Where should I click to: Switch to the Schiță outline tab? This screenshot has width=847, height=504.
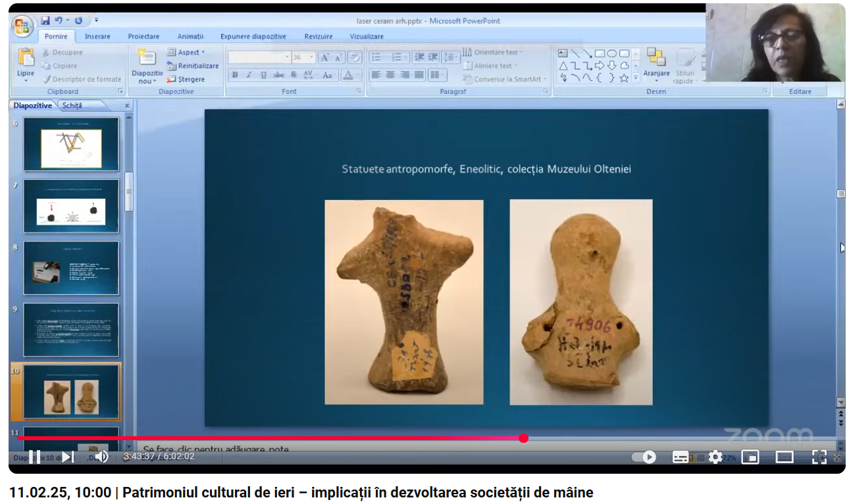click(72, 105)
